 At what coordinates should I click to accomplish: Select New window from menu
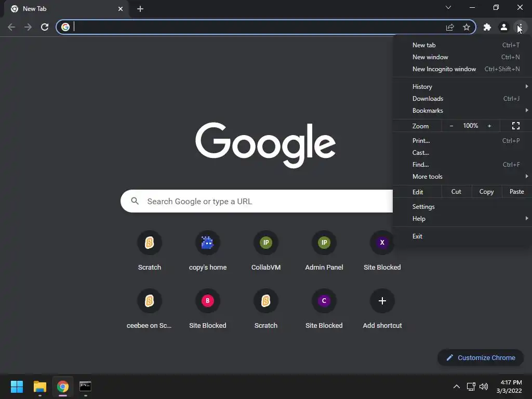click(x=462, y=57)
